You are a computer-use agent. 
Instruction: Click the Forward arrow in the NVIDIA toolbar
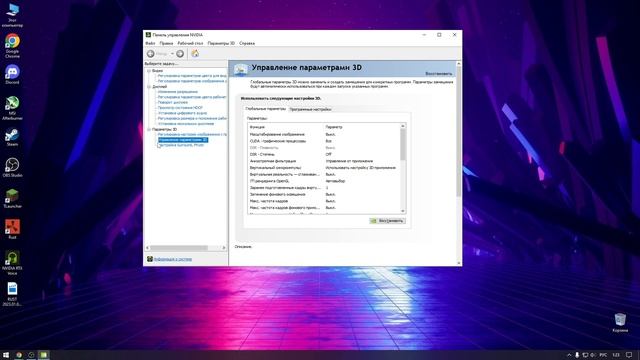[180, 53]
